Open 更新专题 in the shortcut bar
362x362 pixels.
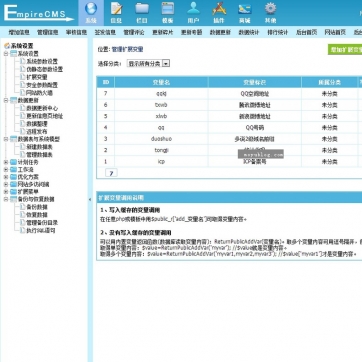[192, 32]
